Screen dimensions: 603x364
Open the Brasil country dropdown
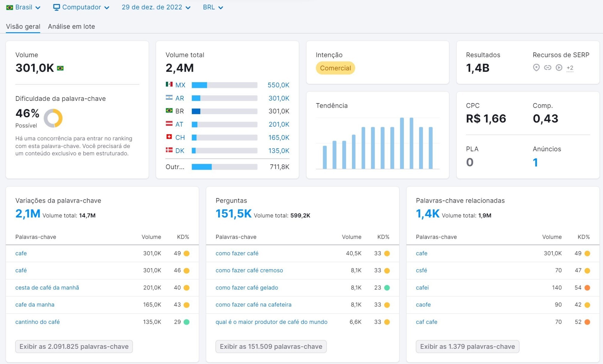pyautogui.click(x=23, y=7)
